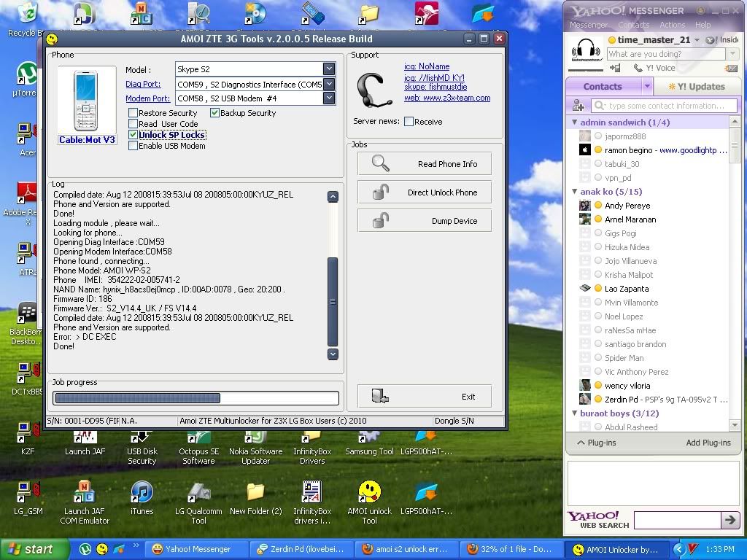This screenshot has width=747, height=560.
Task: Open the Help menu in Yahoo Messenger
Action: (703, 25)
